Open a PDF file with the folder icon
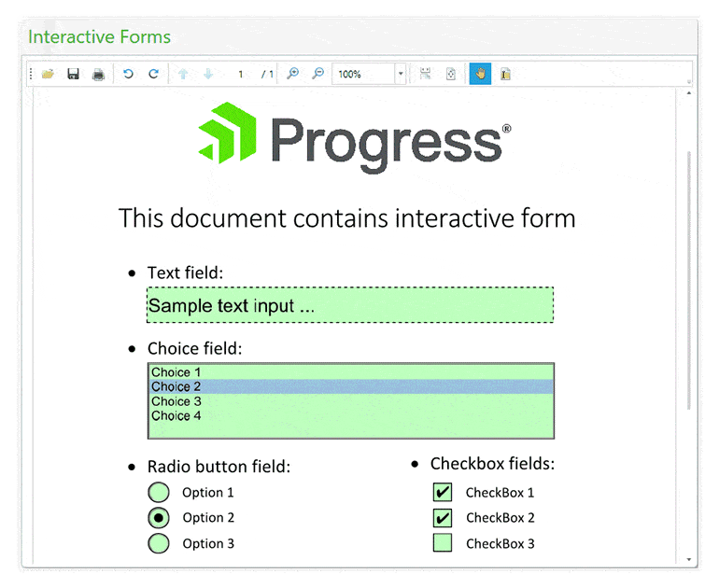The image size is (719, 588). click(48, 74)
